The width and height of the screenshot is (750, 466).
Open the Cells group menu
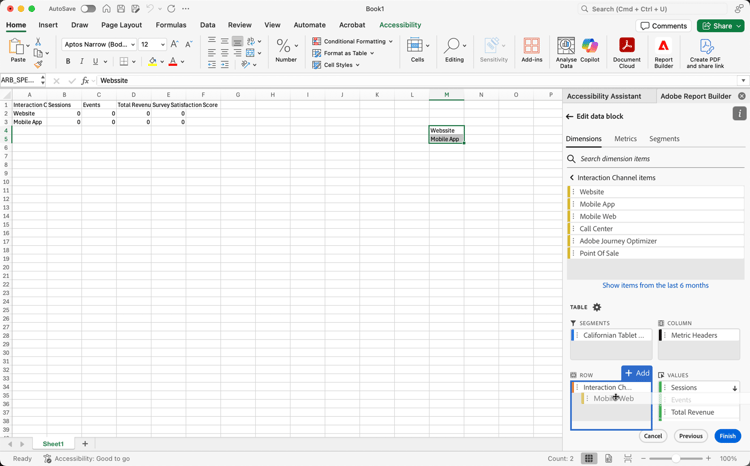[x=418, y=50]
